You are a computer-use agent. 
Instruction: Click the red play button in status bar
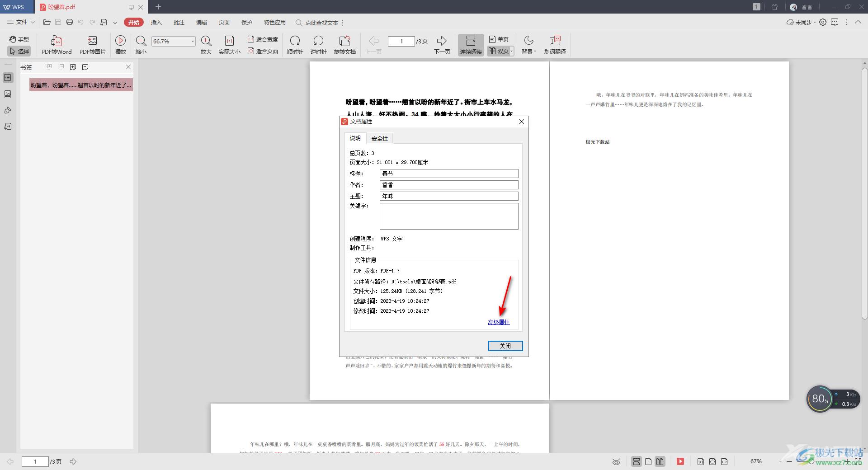680,461
